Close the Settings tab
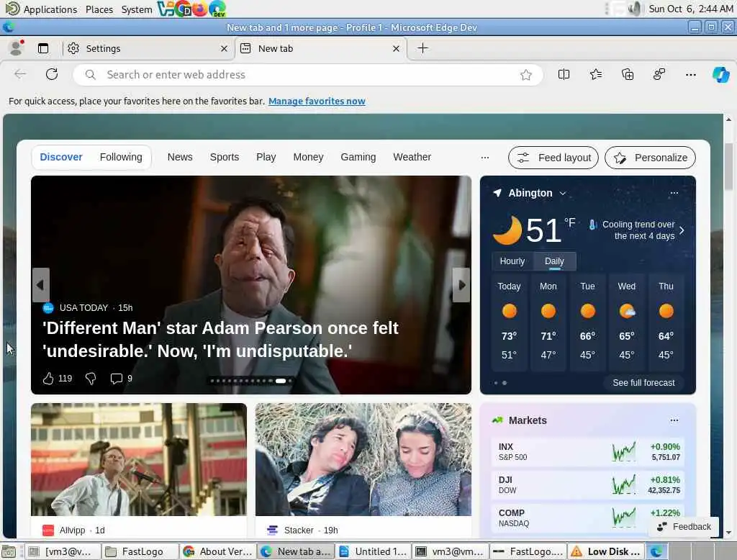 [x=224, y=48]
